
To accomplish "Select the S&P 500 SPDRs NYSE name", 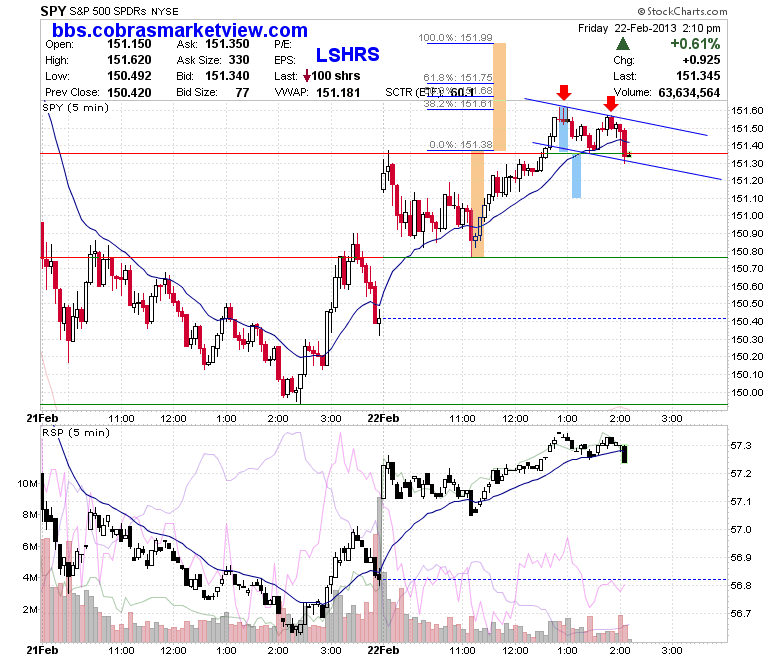I will [124, 11].
